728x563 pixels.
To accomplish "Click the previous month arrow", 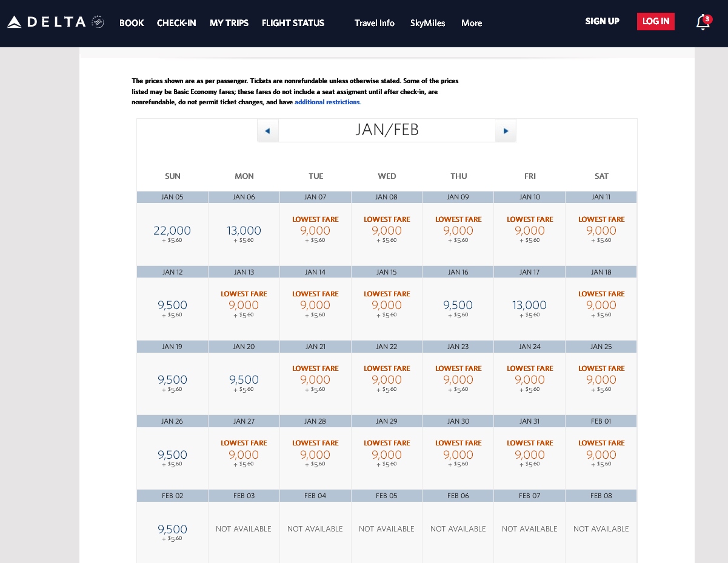I will (268, 130).
